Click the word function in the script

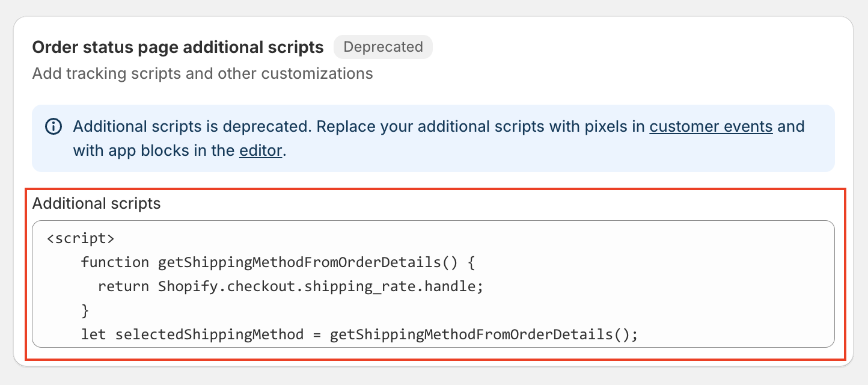[115, 262]
